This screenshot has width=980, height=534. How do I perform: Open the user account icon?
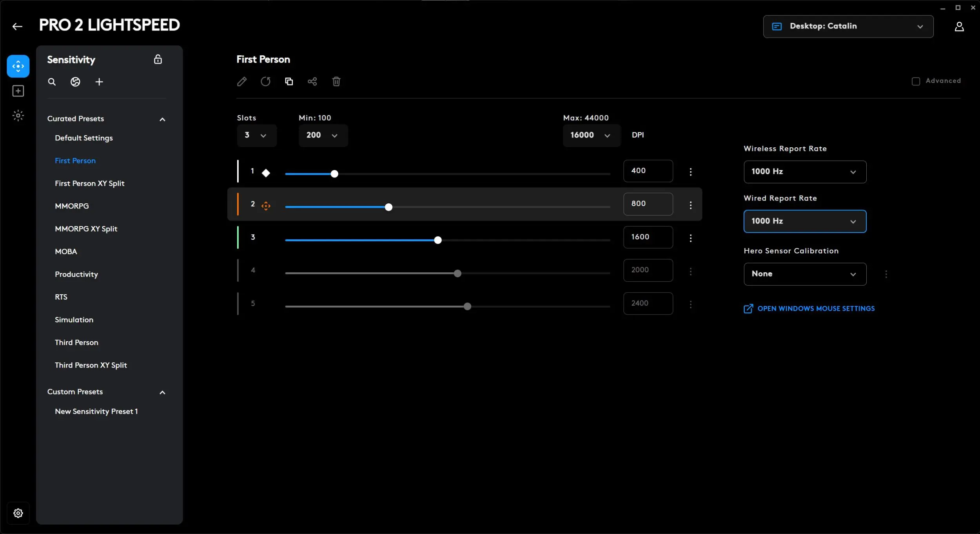click(959, 26)
